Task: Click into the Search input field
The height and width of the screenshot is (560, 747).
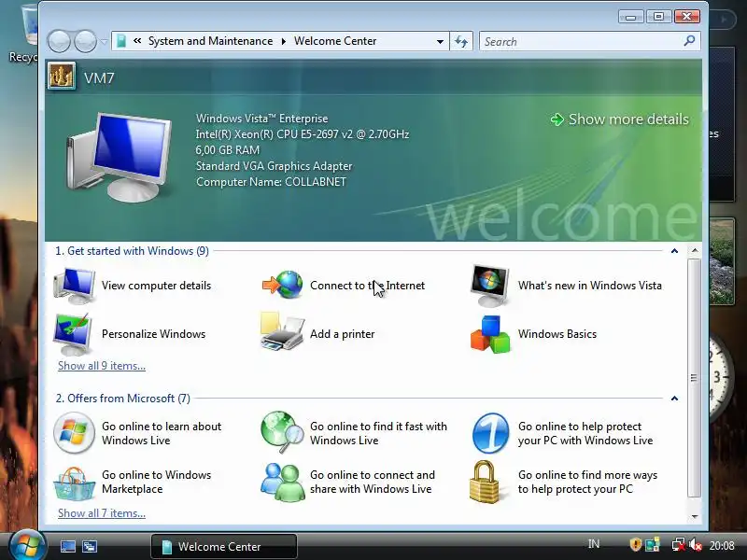Action: tap(582, 41)
